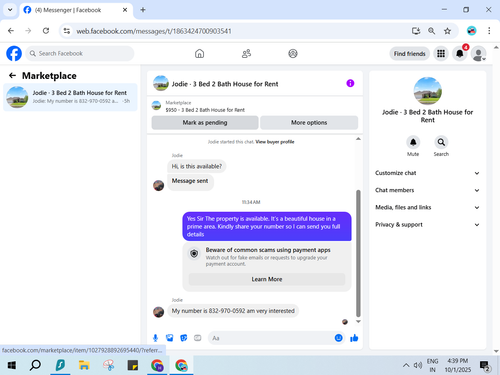Expand Media, files and links section
The height and width of the screenshot is (375, 500).
tap(428, 207)
